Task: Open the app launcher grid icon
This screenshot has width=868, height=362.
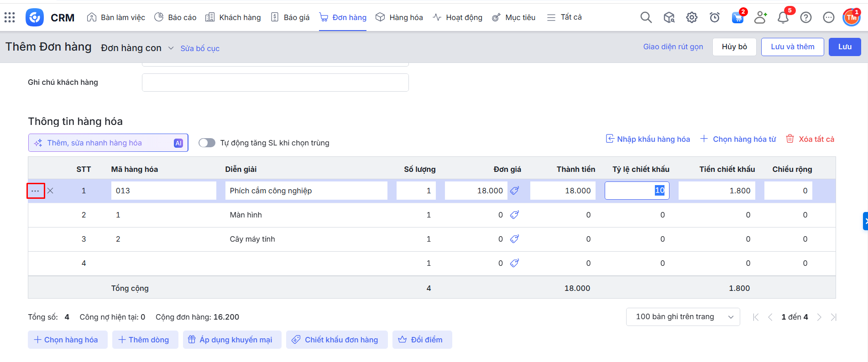Action: click(x=10, y=17)
